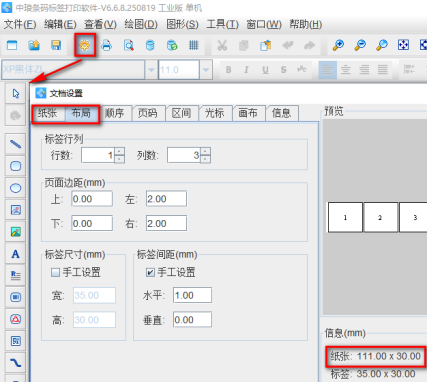
Task: Select the curve line tool
Action: click(16, 363)
